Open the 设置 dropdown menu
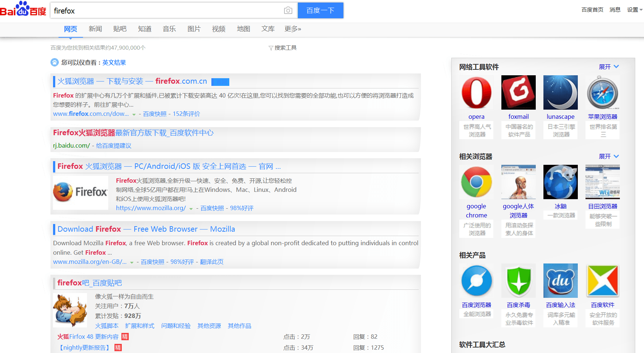Screen dimensions: 644x353 tap(634, 10)
